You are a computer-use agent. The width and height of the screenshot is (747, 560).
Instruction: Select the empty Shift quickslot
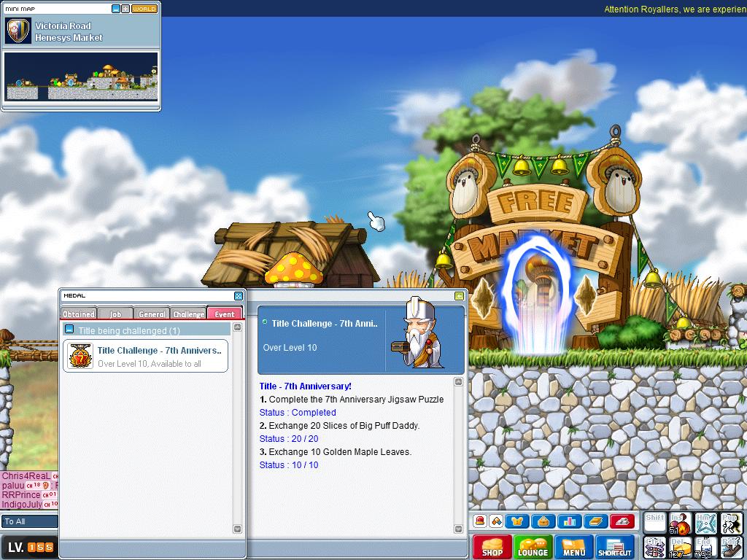(654, 523)
